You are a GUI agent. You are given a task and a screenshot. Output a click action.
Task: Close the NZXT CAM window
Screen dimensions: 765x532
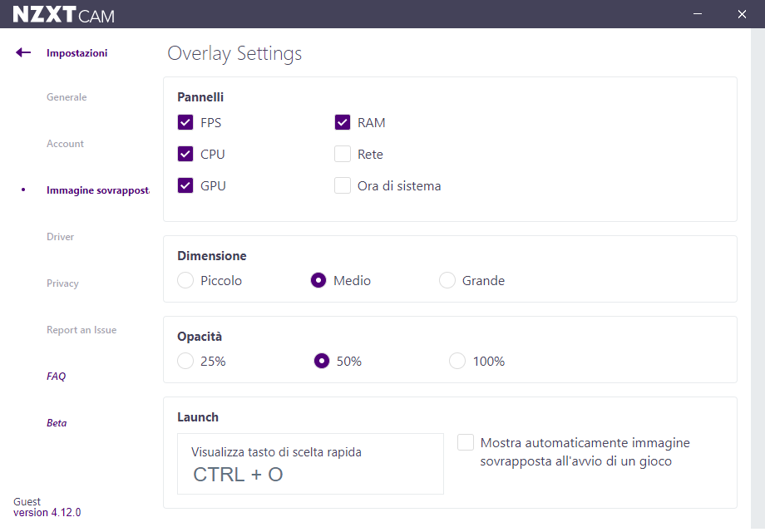pos(742,14)
